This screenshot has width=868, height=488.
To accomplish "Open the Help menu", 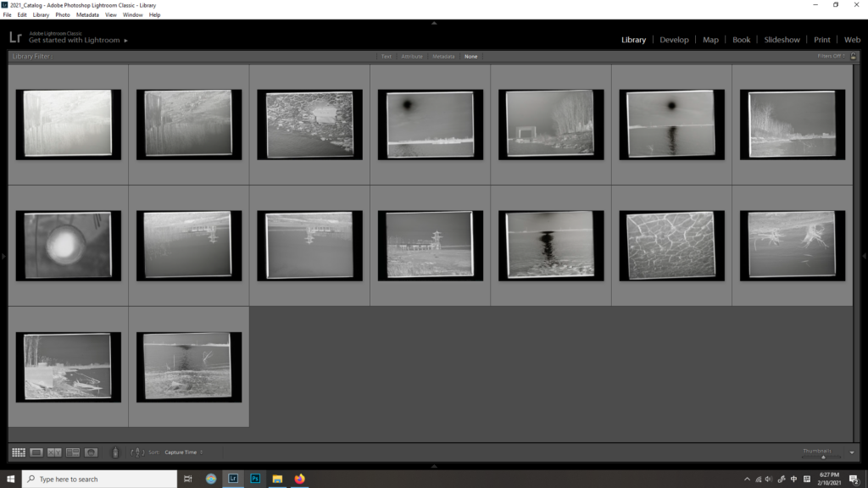I will tap(154, 15).
